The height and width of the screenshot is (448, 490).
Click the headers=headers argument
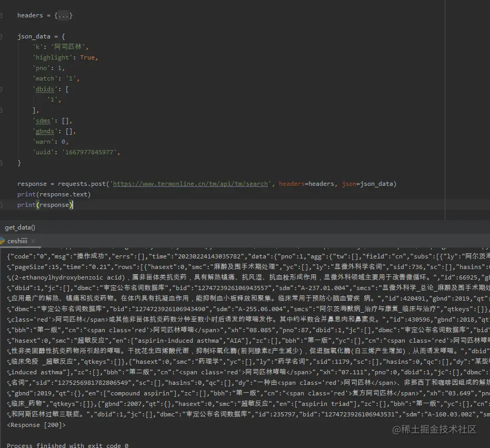click(x=306, y=184)
